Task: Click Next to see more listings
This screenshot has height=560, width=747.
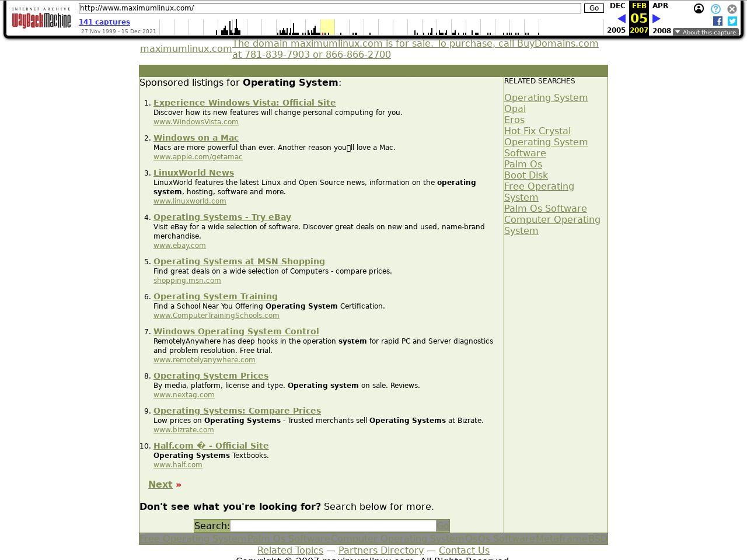Action: 160,485
